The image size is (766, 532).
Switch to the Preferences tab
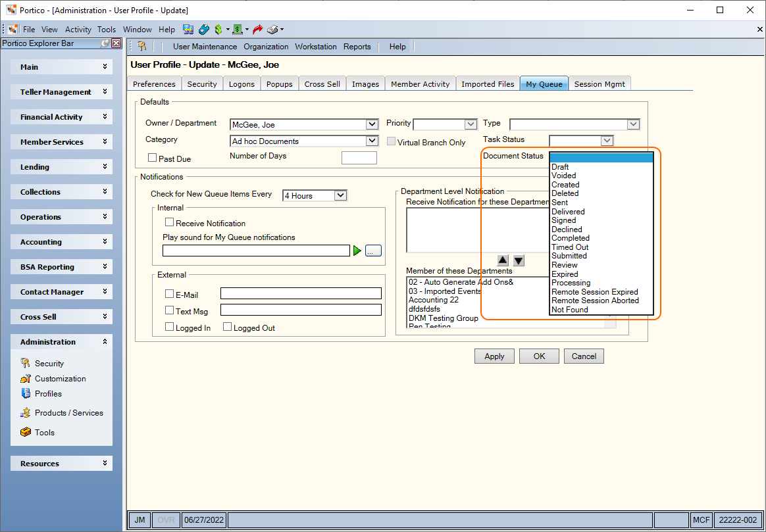pyautogui.click(x=154, y=84)
